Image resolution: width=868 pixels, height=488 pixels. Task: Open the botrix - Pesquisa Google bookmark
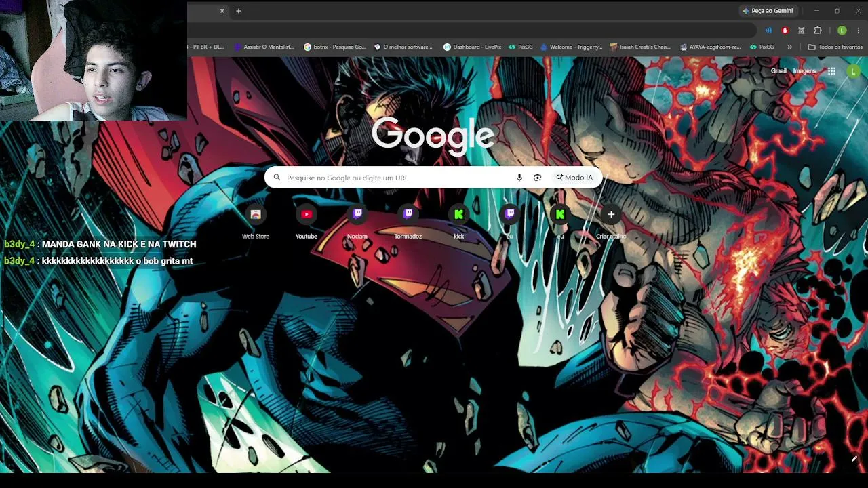tap(335, 47)
